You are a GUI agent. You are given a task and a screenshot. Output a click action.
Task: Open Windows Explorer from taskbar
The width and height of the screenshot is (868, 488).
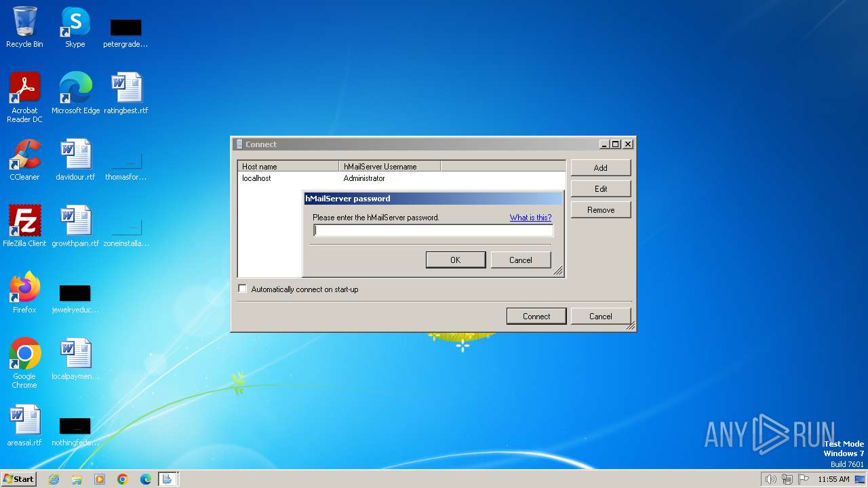coord(77,479)
